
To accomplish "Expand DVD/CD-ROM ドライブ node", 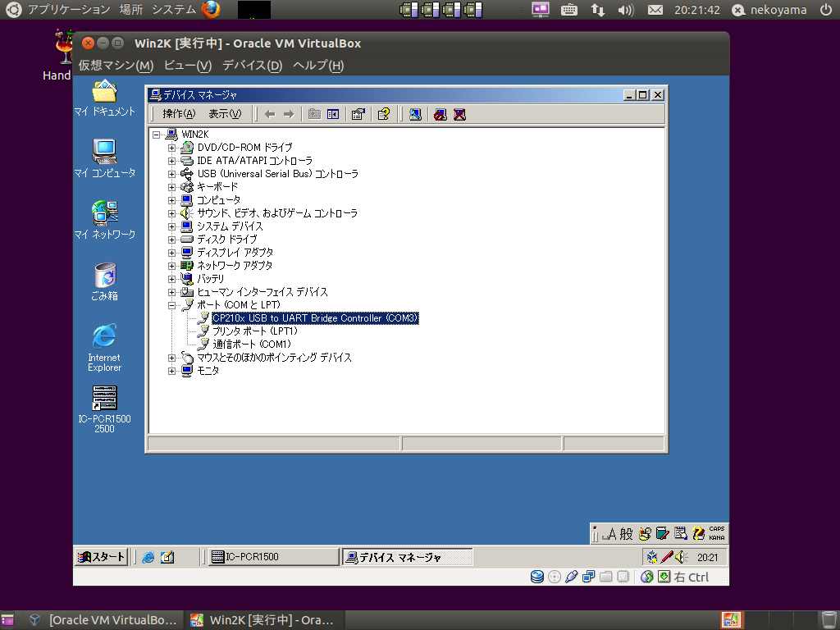I will (x=171, y=148).
